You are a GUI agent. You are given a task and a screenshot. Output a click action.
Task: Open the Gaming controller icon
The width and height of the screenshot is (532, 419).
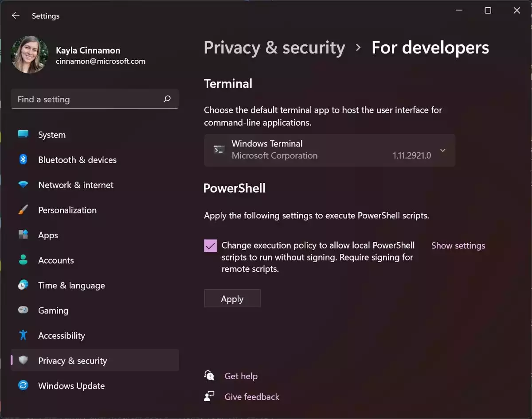point(23,310)
